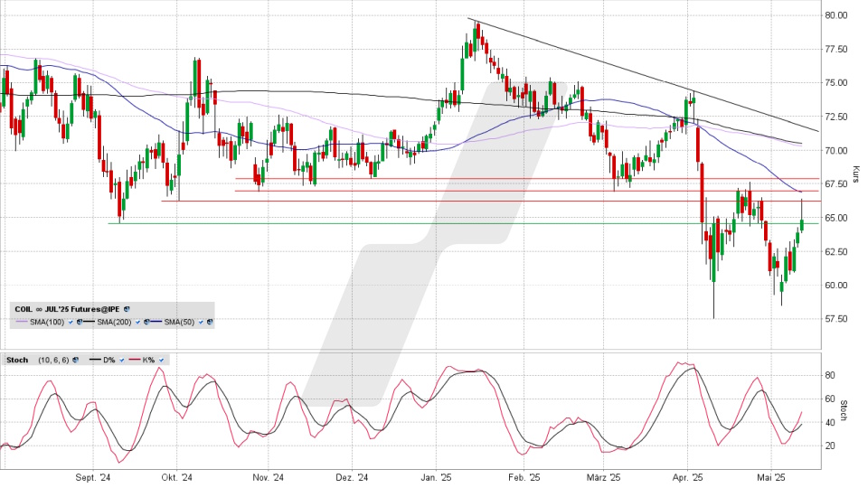Click the 80 level on Stoch axis
This screenshot has width=868, height=488.
830,376
